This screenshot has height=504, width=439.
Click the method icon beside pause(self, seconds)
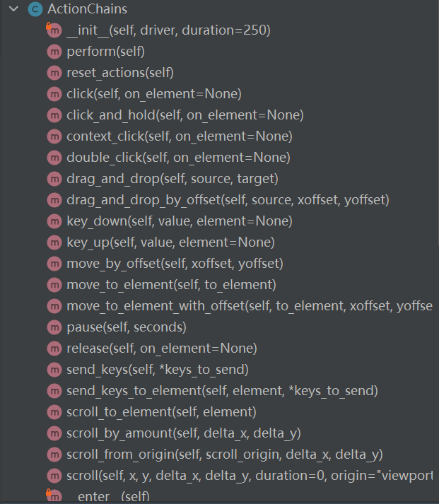point(54,327)
